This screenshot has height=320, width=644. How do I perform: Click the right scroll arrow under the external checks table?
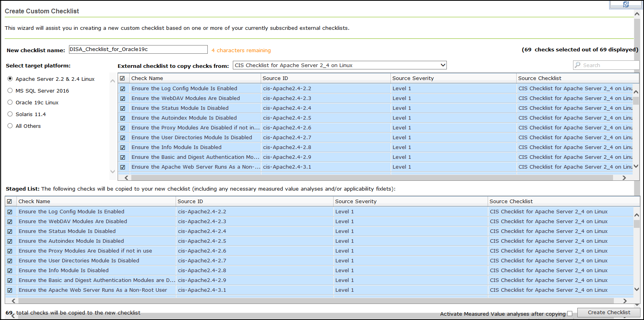[624, 178]
